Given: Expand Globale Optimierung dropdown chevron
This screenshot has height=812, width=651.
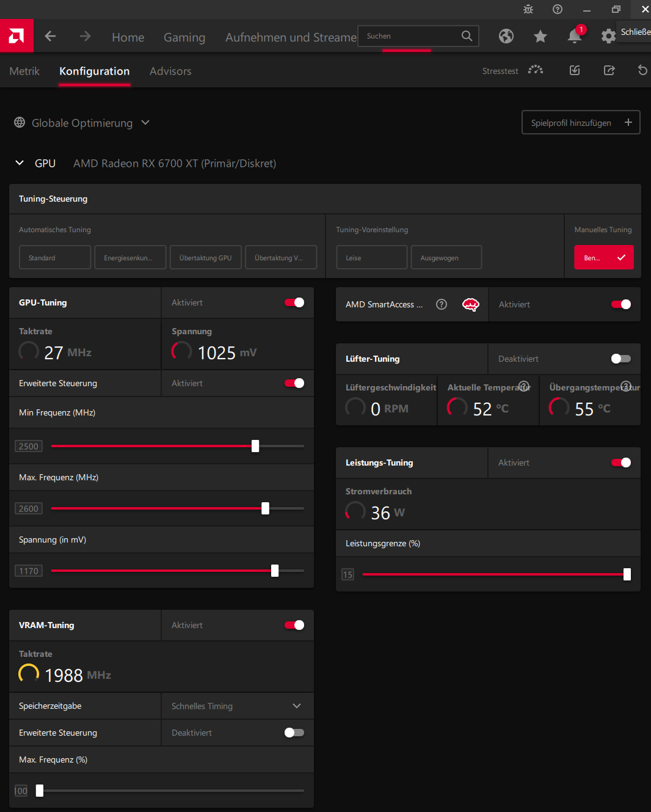Looking at the screenshot, I should click(x=145, y=122).
